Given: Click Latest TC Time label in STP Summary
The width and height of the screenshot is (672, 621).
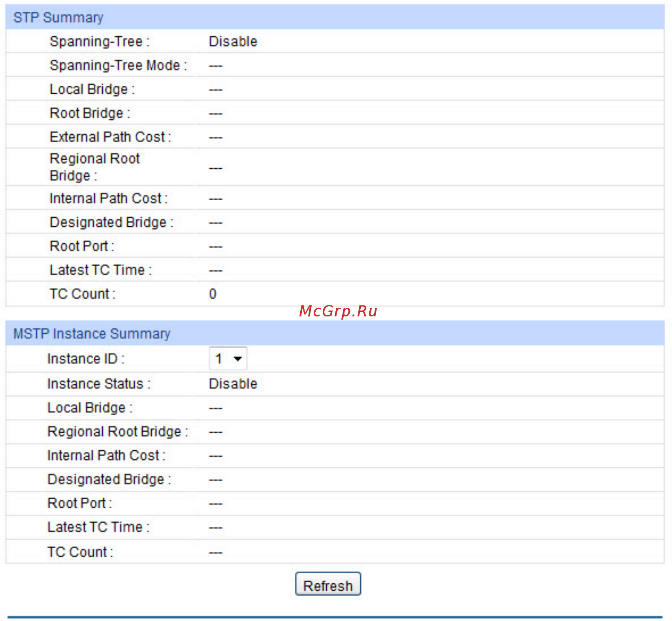Looking at the screenshot, I should coord(101,270).
